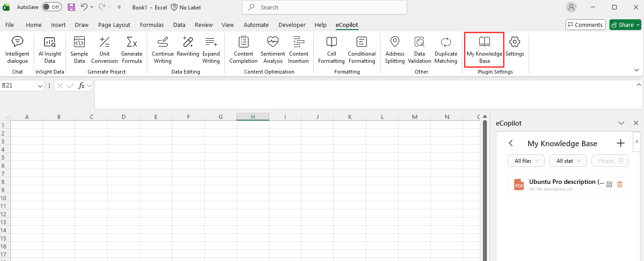Viewport: 644px width, 261px height.
Task: Switch to the Formulas ribbon tab
Action: click(x=152, y=25)
